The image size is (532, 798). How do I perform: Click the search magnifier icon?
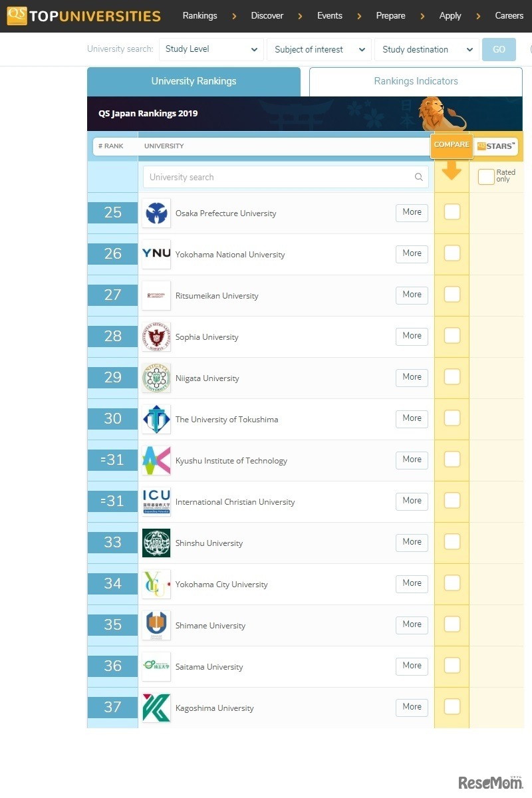419,177
